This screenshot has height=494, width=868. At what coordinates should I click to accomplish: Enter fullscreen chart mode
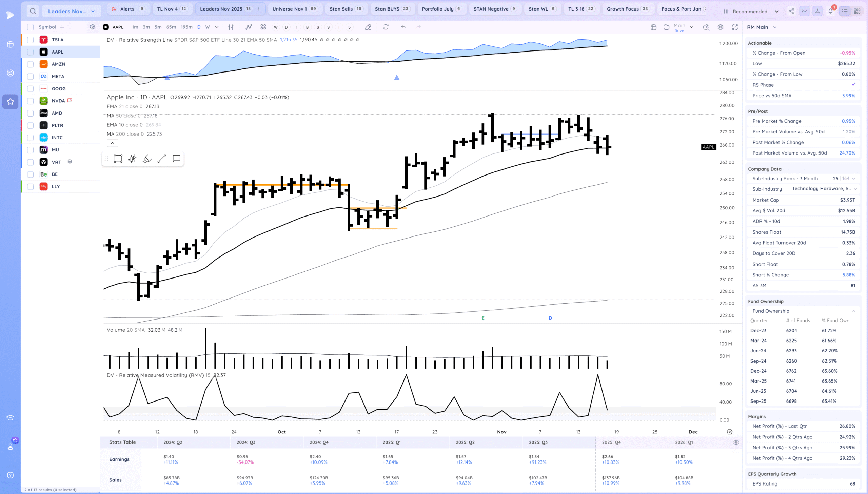735,27
